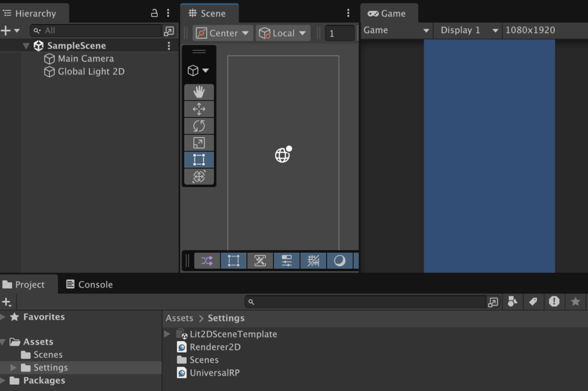Toggle the scene grid visibility button
Image resolution: width=588 pixels, height=391 pixels.
coord(313,261)
